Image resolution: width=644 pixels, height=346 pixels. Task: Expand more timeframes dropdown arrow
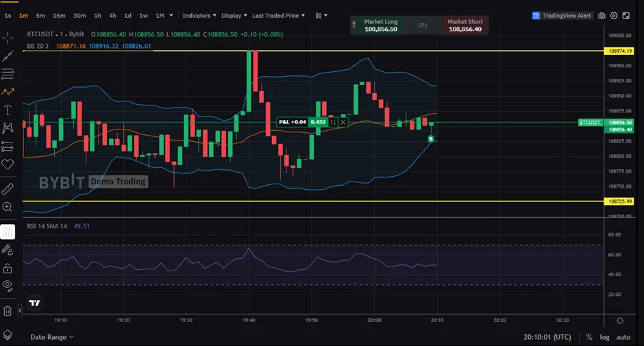tap(171, 16)
